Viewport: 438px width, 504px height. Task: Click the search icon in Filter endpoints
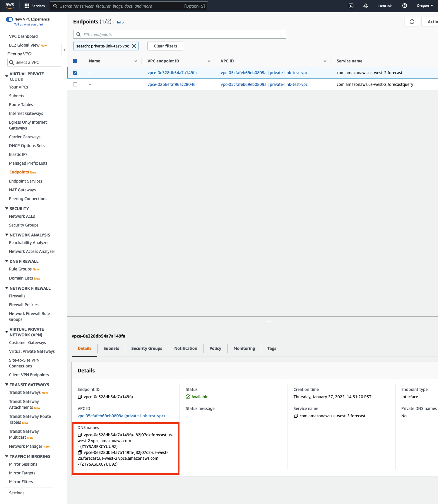point(78,34)
